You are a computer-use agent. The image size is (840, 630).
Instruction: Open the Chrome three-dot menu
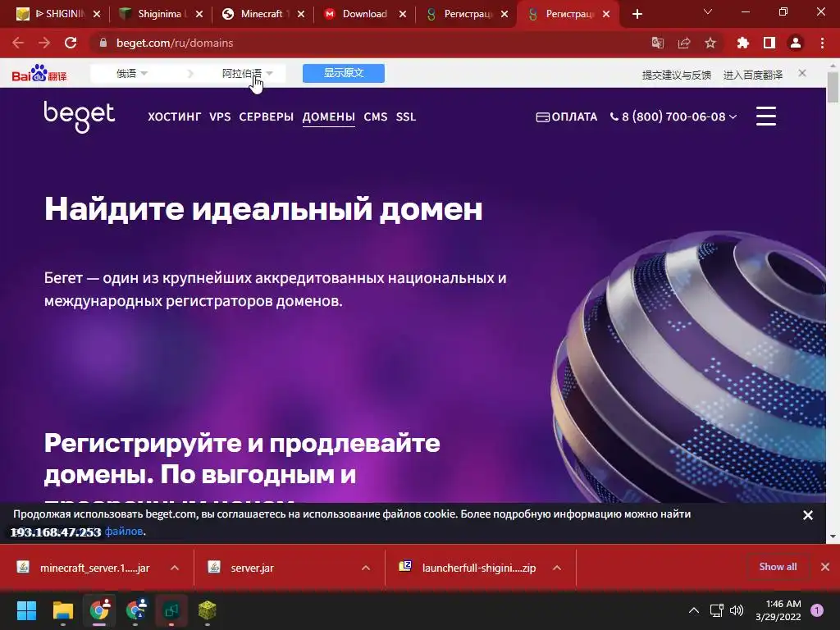coord(822,43)
